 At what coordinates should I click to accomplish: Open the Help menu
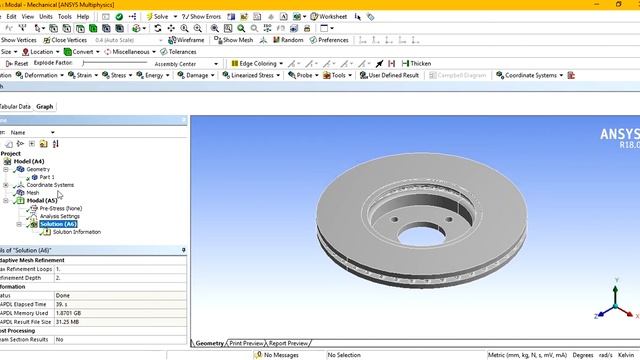tap(83, 16)
